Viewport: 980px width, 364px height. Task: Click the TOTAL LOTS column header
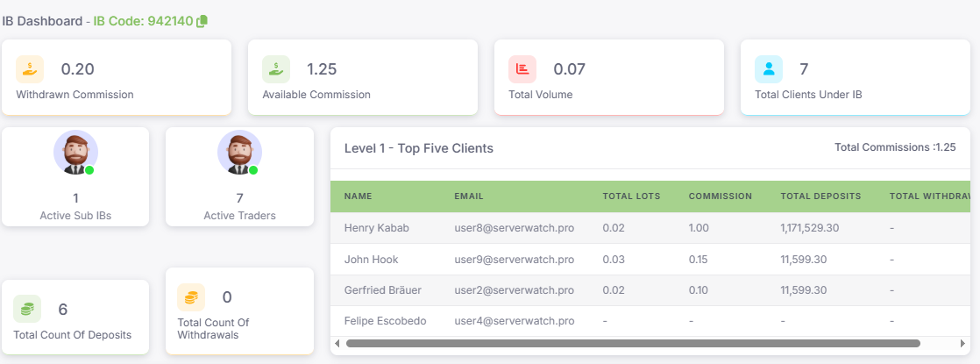point(631,196)
